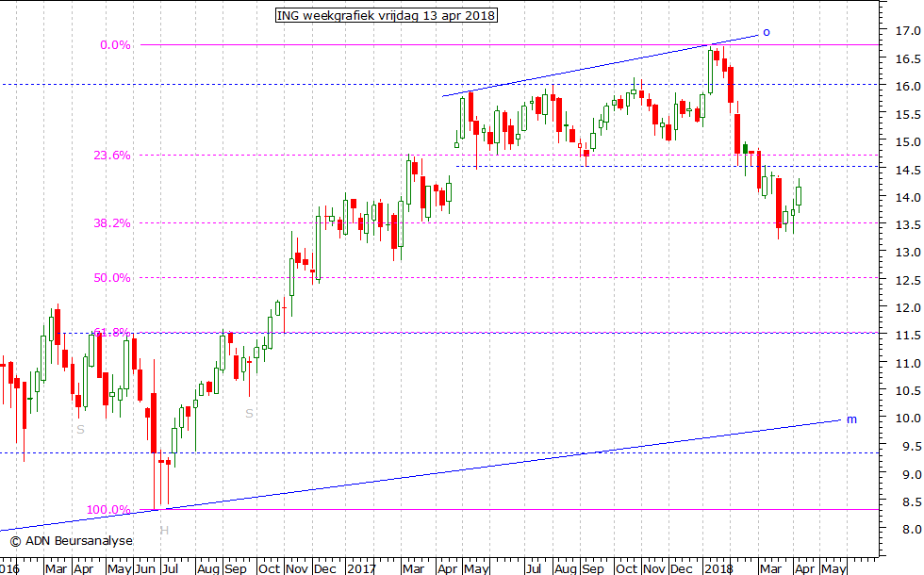Click the '13.5' price axis value
The image size is (924, 575).
[x=908, y=225]
